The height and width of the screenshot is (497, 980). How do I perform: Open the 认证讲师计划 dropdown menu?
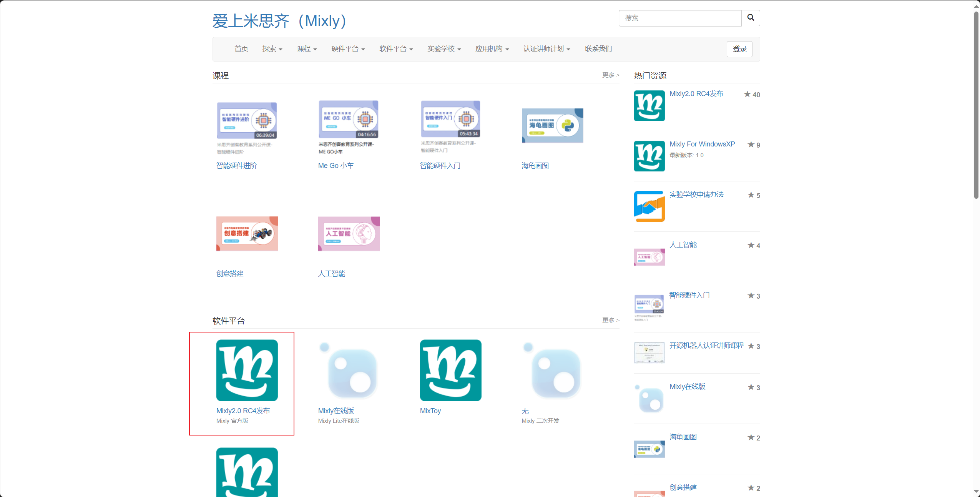point(546,49)
